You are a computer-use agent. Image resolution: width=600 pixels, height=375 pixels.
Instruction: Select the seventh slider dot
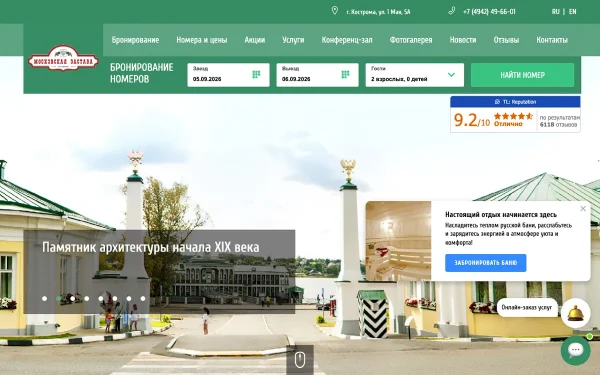tap(129, 298)
